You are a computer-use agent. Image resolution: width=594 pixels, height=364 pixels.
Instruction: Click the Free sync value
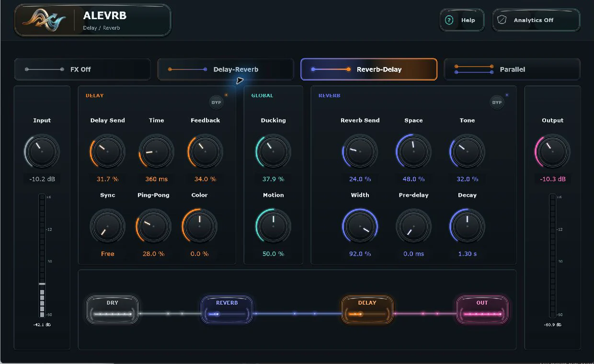[107, 254]
